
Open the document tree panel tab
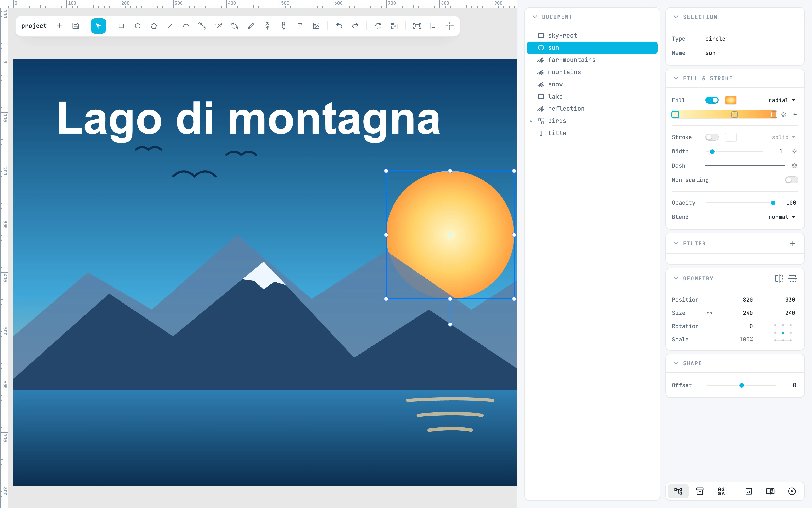(x=678, y=491)
